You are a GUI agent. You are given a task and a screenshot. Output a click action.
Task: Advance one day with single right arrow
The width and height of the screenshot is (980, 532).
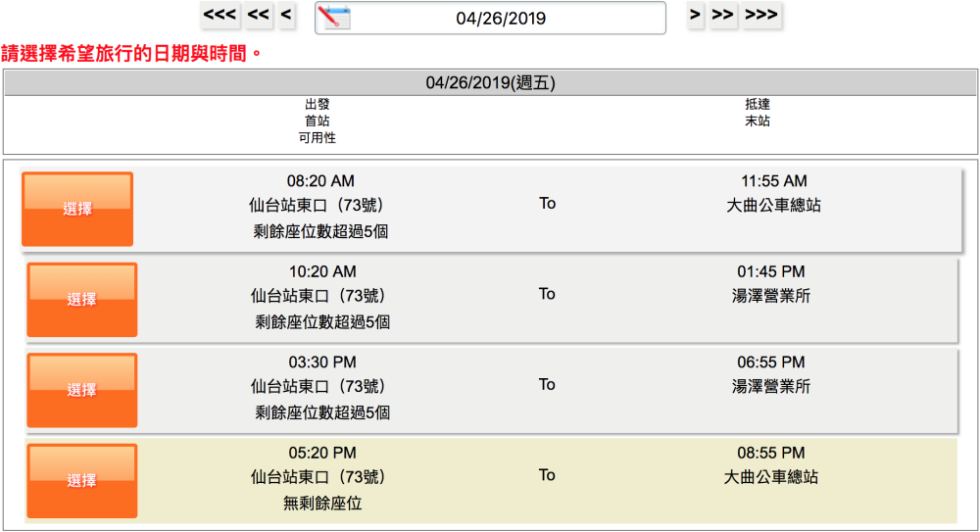click(695, 16)
